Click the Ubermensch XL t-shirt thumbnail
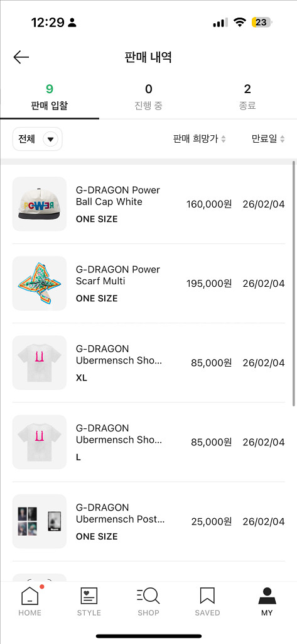297x644 pixels. click(40, 363)
